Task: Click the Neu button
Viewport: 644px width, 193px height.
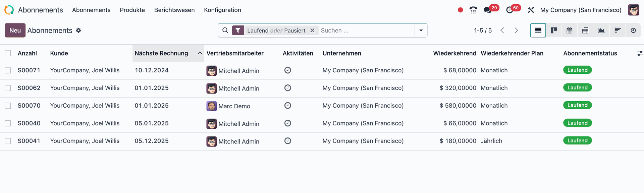Action: 15,31
